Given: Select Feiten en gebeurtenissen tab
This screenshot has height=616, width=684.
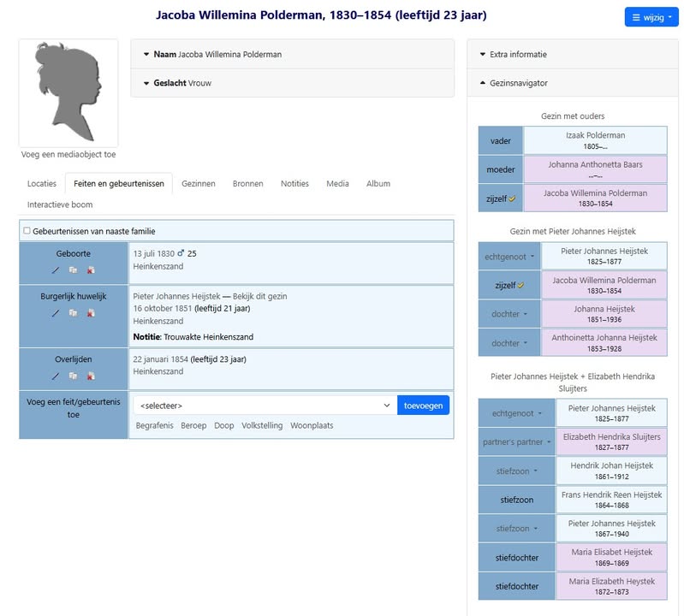Looking at the screenshot, I should point(119,184).
